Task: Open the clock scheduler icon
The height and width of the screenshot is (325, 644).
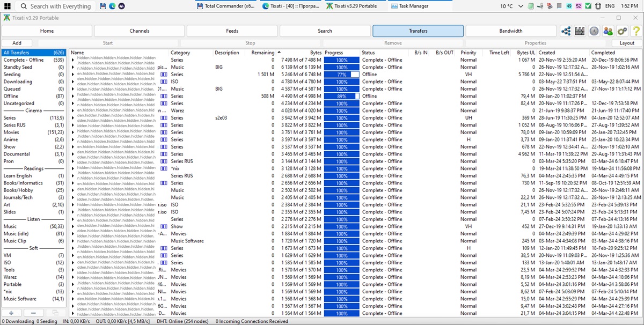Action: coord(594,31)
